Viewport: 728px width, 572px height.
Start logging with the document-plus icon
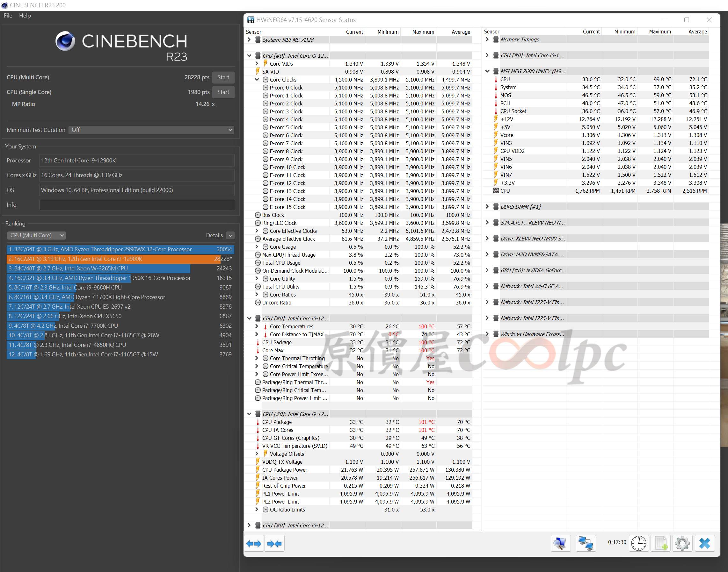pos(661,543)
